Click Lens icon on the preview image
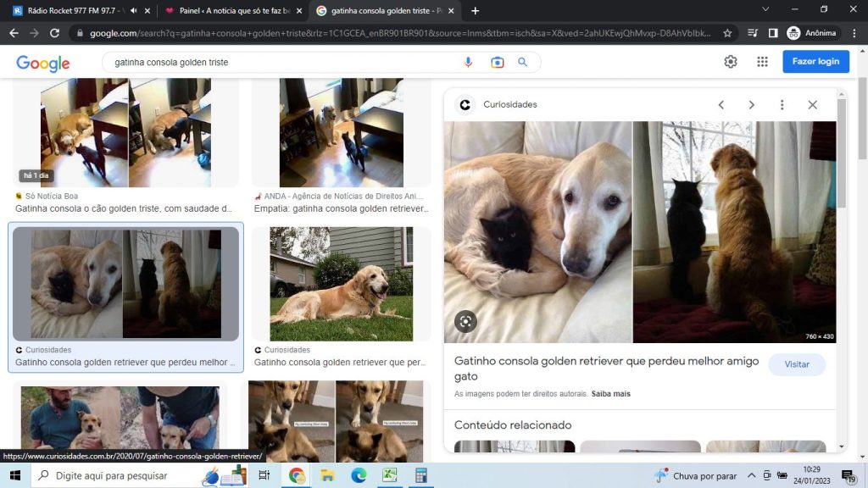868x488 pixels. 465,321
